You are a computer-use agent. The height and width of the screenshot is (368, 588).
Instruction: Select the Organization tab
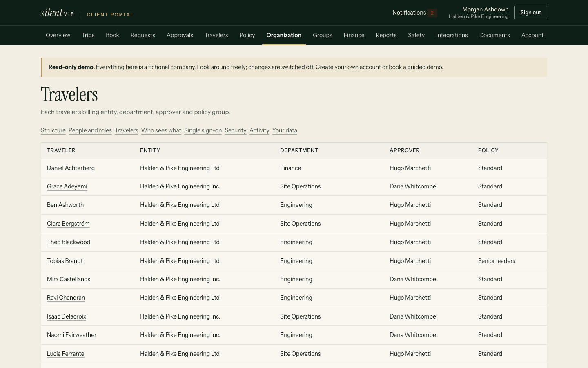click(284, 35)
